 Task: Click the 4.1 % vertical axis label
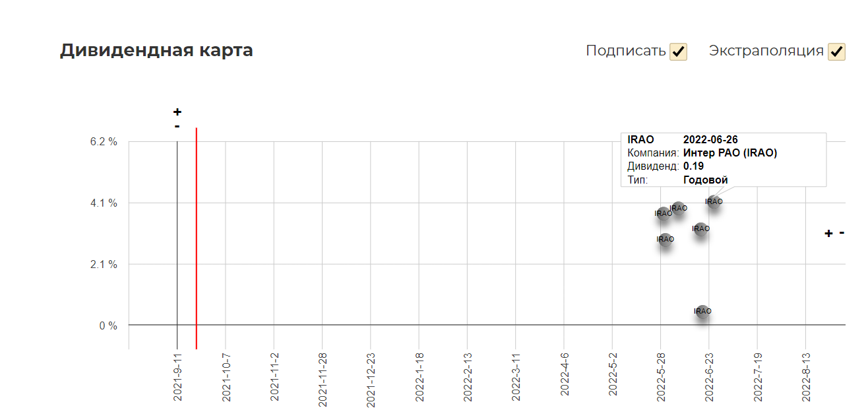(x=104, y=203)
